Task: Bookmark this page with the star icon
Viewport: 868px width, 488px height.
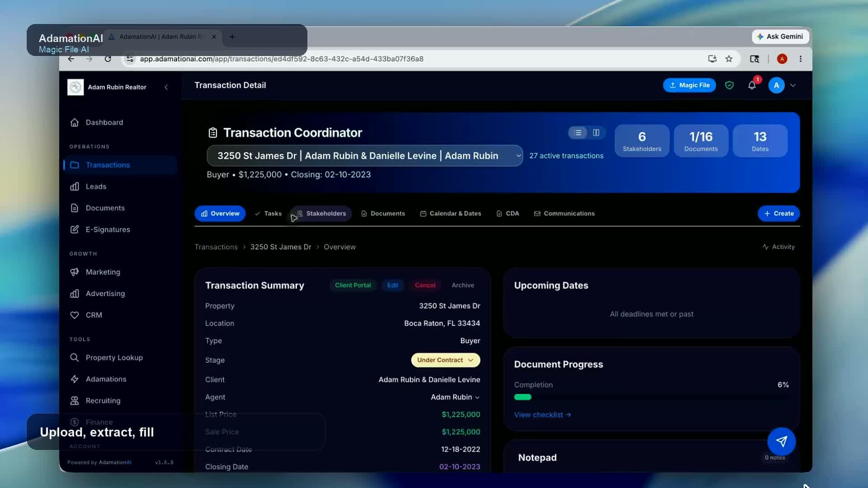Action: [729, 59]
